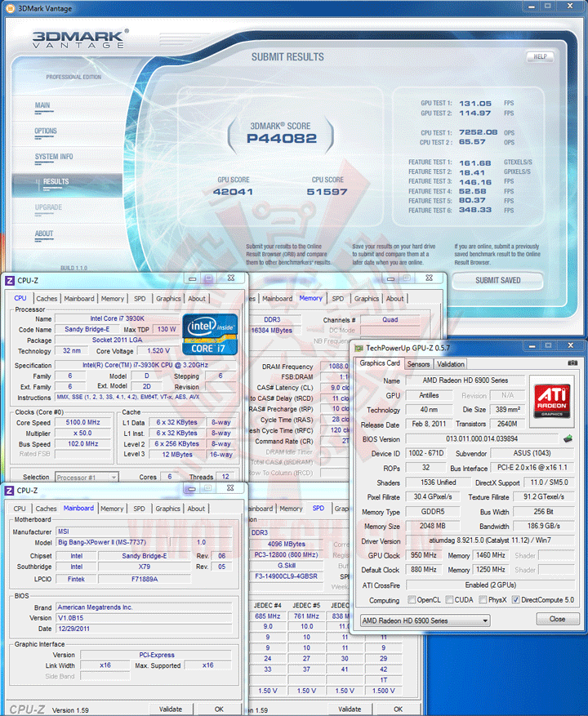The height and width of the screenshot is (716, 588).
Task: Click the GPU-Z screenshot camera icon
Action: 572,363
